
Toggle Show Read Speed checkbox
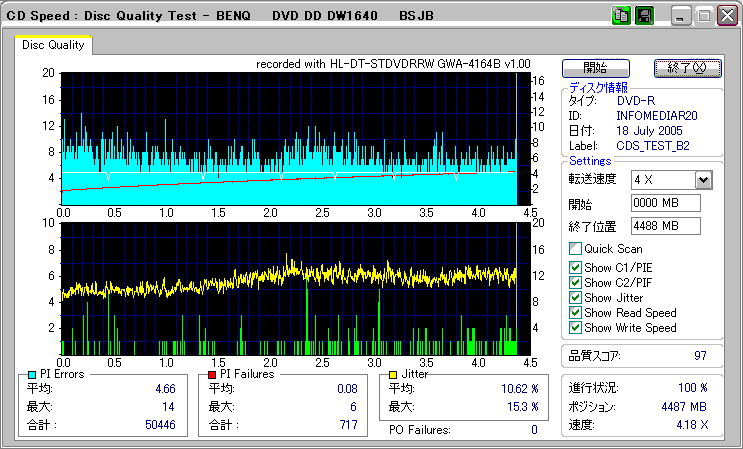point(575,312)
